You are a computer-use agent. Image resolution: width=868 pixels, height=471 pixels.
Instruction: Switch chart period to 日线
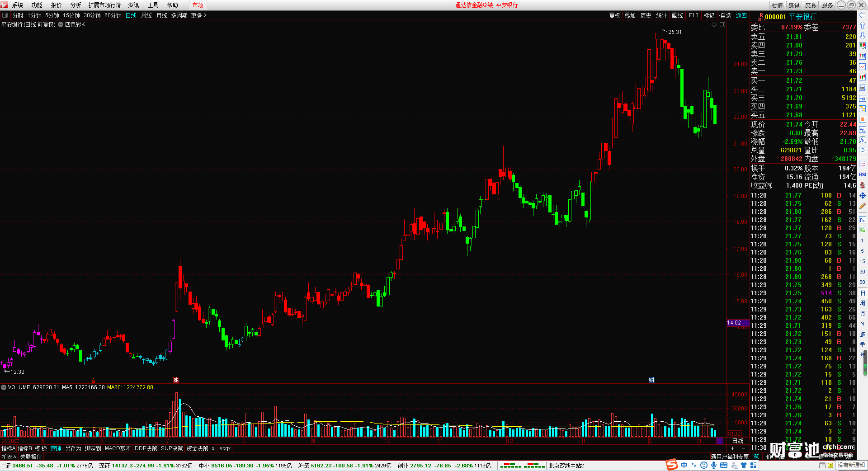[x=131, y=15]
